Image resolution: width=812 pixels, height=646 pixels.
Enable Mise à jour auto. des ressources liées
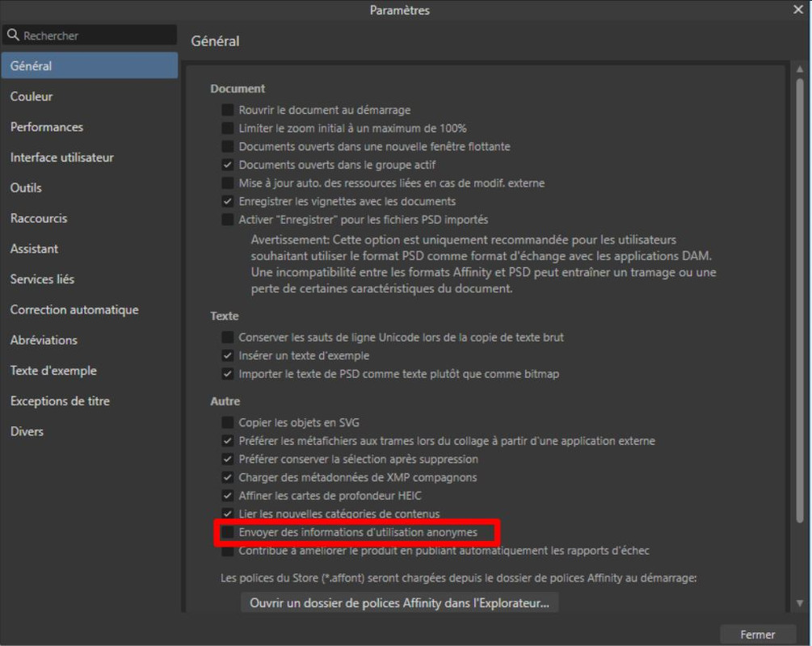[x=227, y=182]
